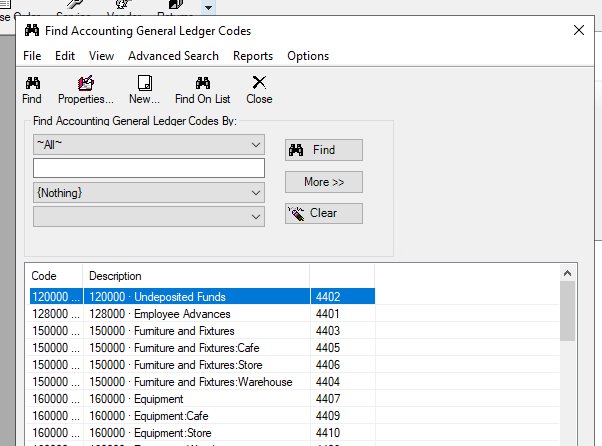
Task: Open the Edit menu
Action: (65, 56)
